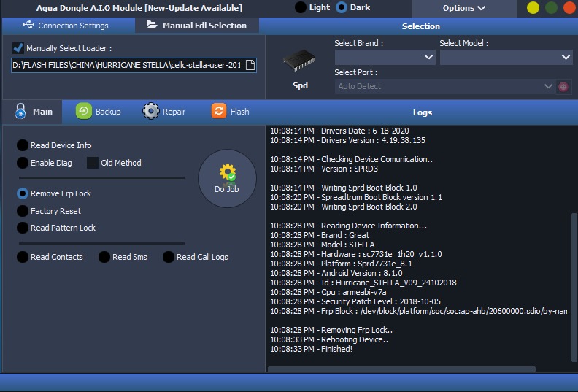Click the 'Drivers Date : 6-18-2020' log line

click(339, 131)
